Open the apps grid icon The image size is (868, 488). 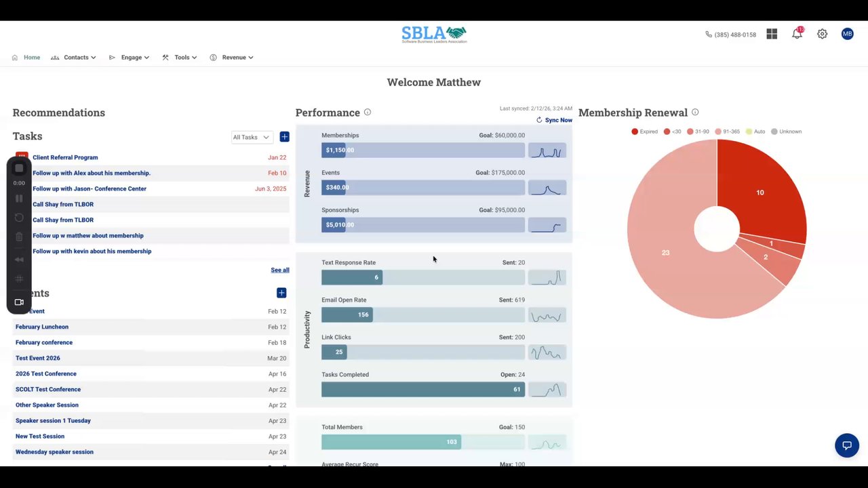pos(772,34)
